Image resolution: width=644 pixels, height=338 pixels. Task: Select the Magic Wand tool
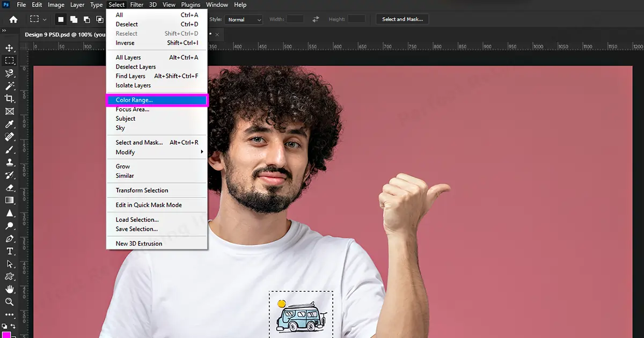point(10,86)
